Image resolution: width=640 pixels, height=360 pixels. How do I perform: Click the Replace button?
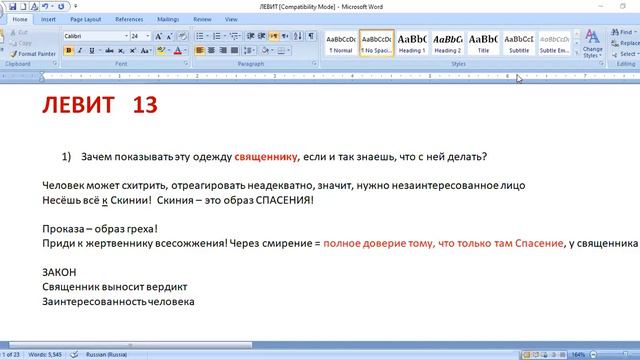(x=625, y=43)
